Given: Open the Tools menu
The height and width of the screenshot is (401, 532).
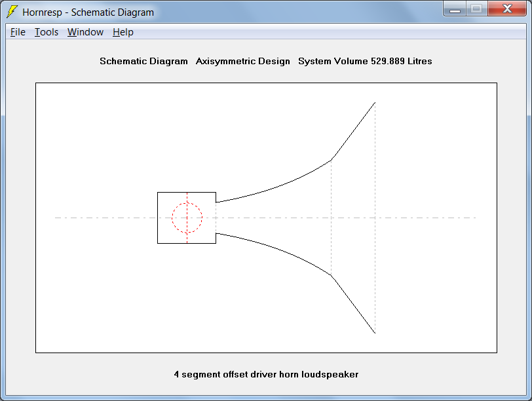Looking at the screenshot, I should click(47, 32).
